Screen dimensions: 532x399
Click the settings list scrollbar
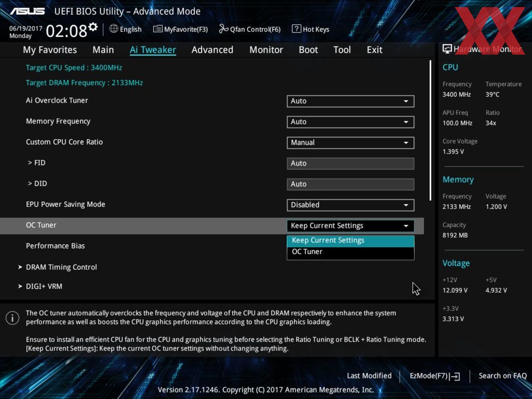point(430,130)
